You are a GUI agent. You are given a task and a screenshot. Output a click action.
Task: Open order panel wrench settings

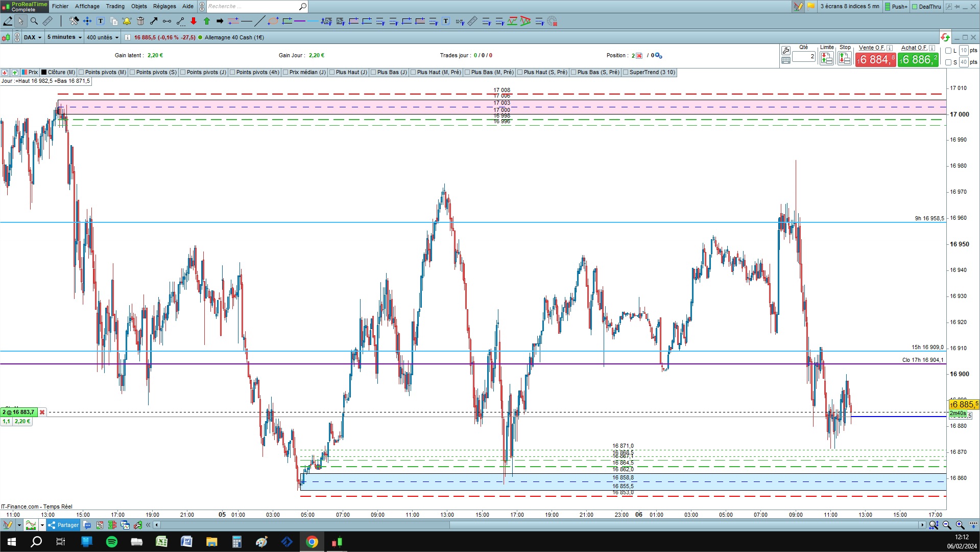tap(786, 50)
